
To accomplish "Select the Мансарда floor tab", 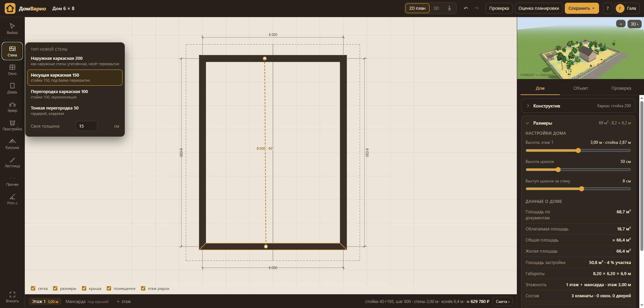I will pyautogui.click(x=87, y=302).
